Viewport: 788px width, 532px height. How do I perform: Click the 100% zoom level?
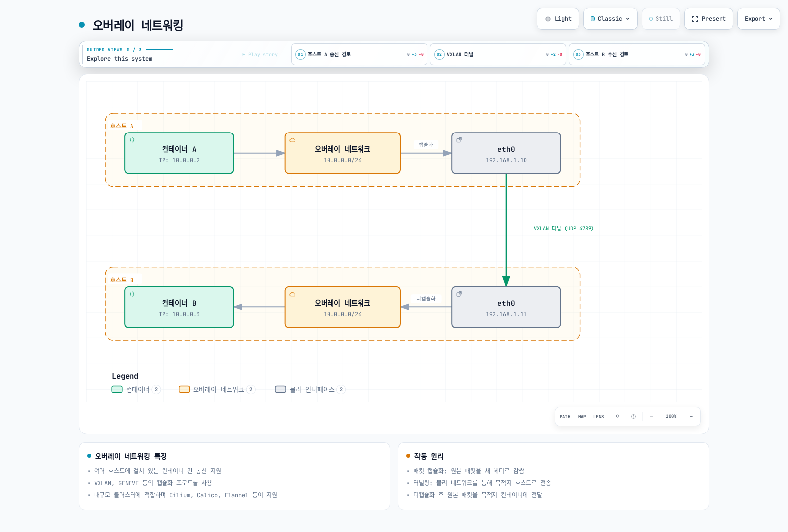671,417
